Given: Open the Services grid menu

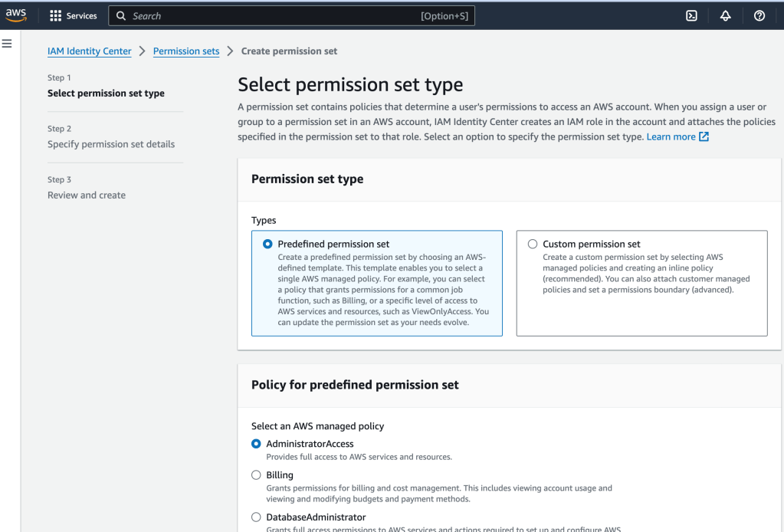Looking at the screenshot, I should click(x=73, y=16).
